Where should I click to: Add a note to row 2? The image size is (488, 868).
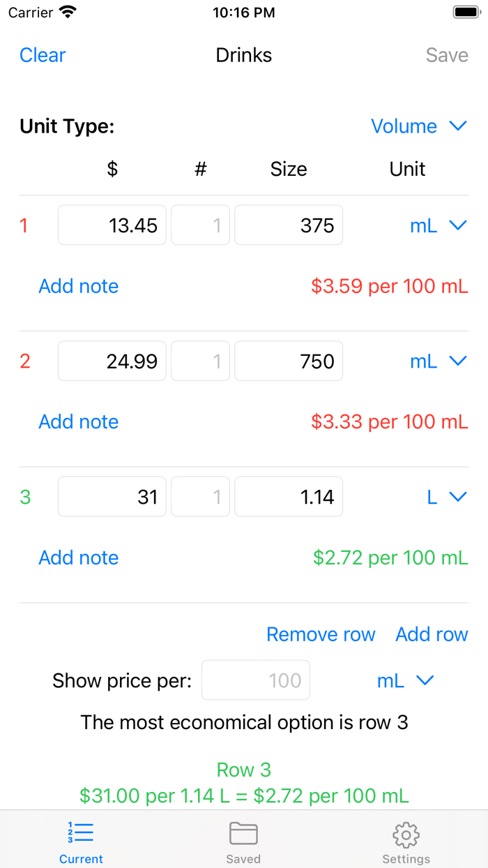coord(78,421)
